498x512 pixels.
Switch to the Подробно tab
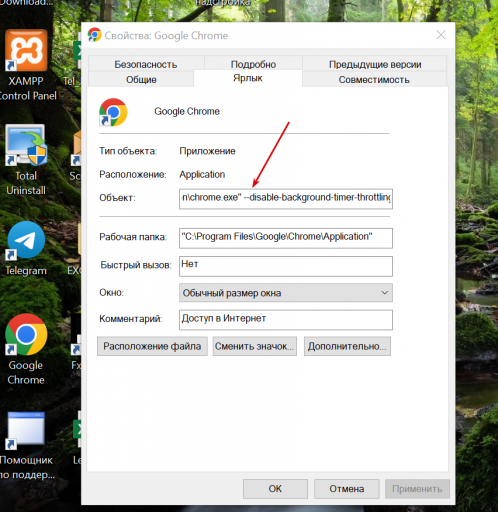tap(253, 64)
